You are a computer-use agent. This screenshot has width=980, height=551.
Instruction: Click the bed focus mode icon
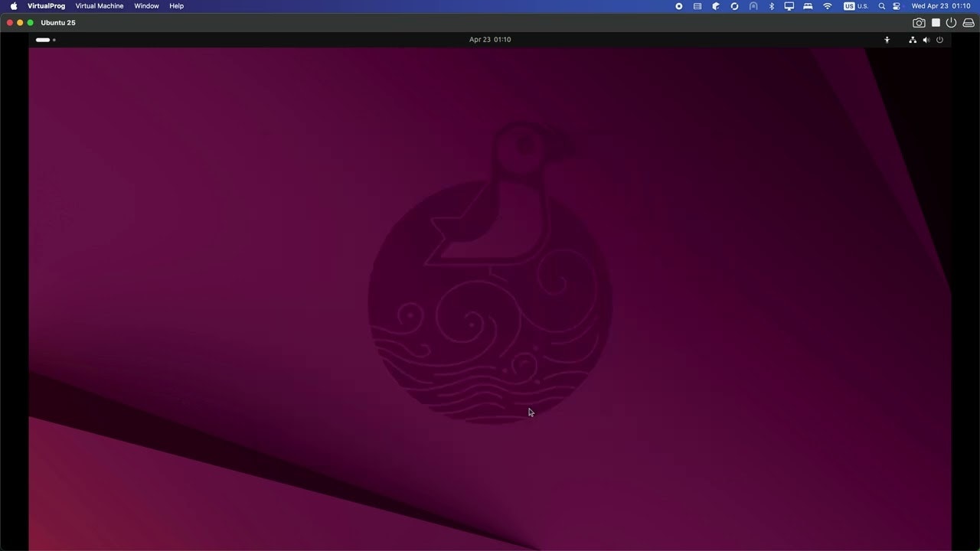click(x=808, y=6)
